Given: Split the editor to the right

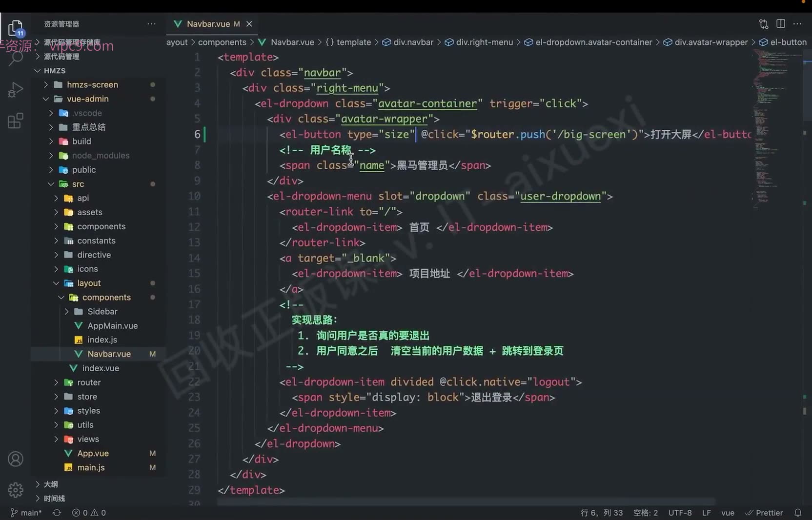Looking at the screenshot, I should [x=781, y=23].
